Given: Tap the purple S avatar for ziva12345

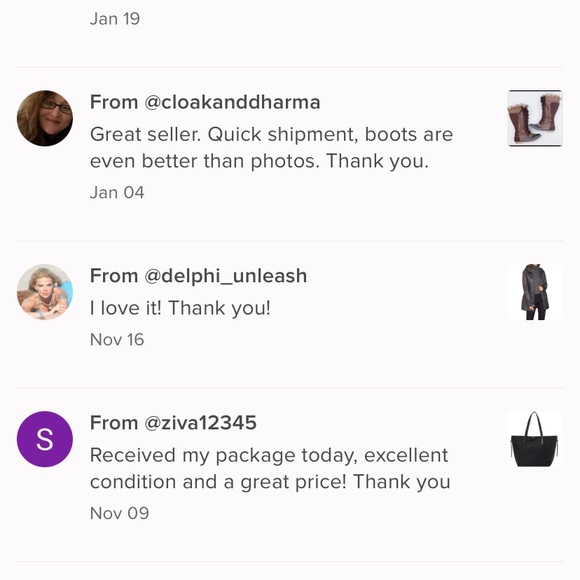Looking at the screenshot, I should pyautogui.click(x=45, y=439).
